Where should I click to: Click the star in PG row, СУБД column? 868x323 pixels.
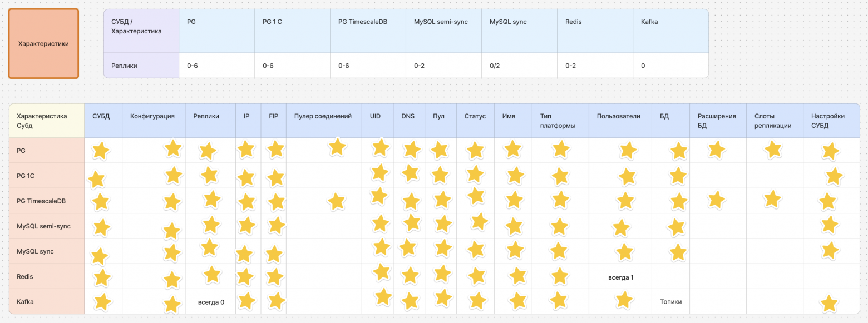coord(101,151)
